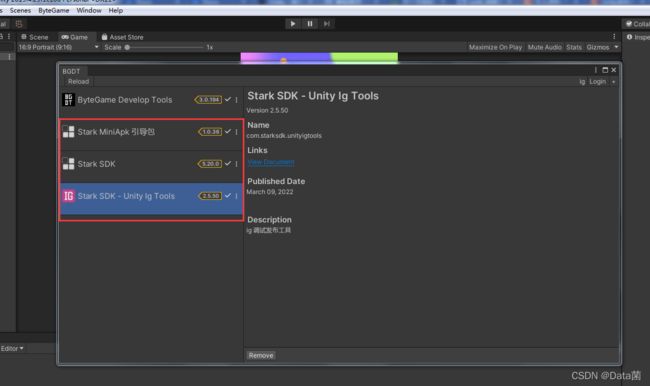Pause the game with pause button
This screenshot has height=386, width=650.
coord(310,24)
